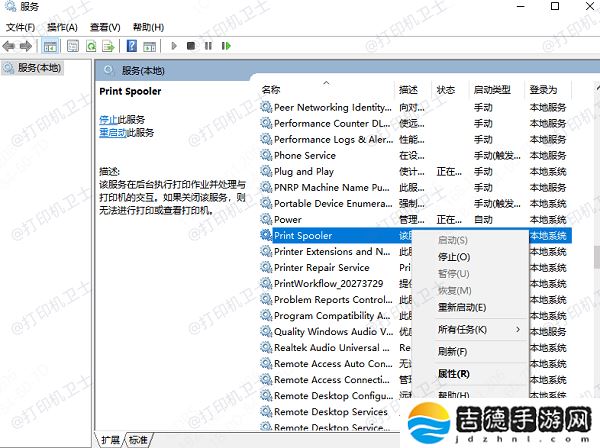The width and height of the screenshot is (600, 448).
Task: Click the gear icon beside Realtek Audio Universal
Action: click(266, 347)
